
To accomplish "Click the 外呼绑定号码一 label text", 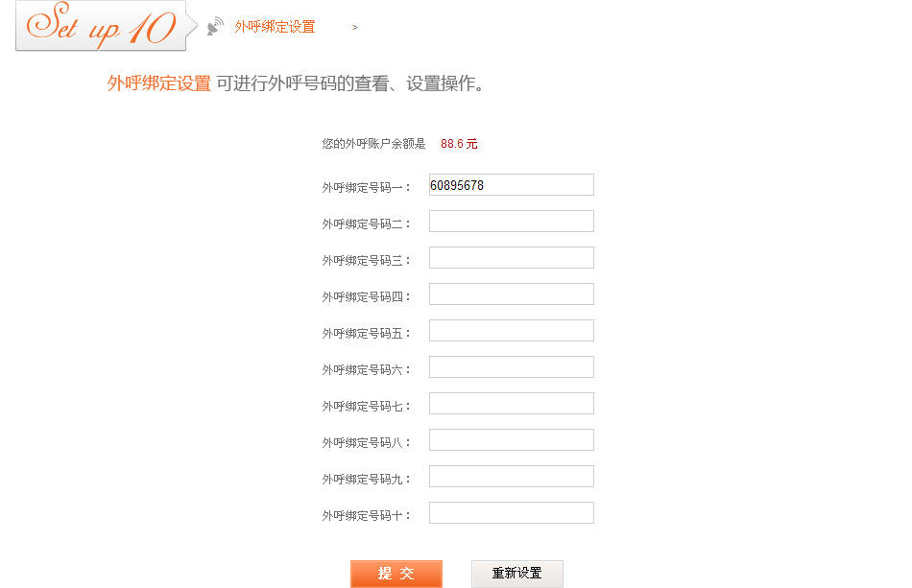I will coord(367,188).
